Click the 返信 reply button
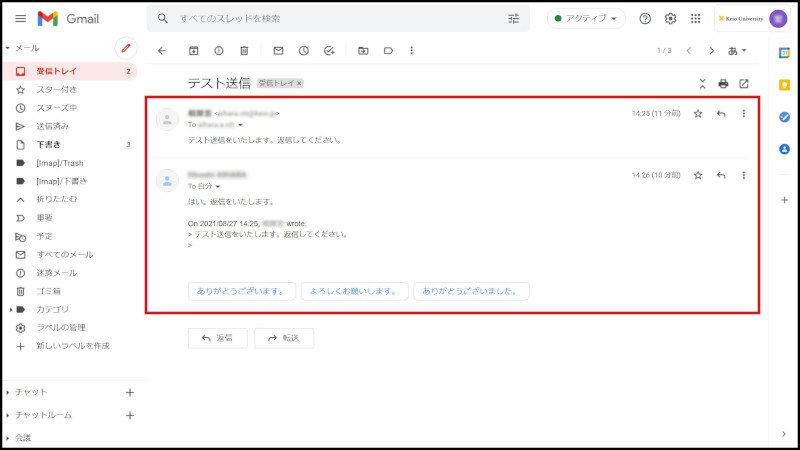This screenshot has width=800, height=450. click(x=217, y=338)
